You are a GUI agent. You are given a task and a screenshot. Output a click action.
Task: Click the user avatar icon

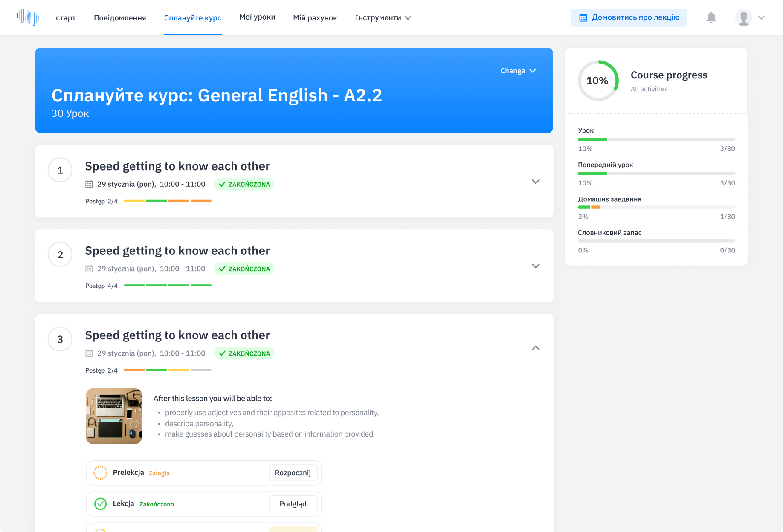click(x=743, y=17)
